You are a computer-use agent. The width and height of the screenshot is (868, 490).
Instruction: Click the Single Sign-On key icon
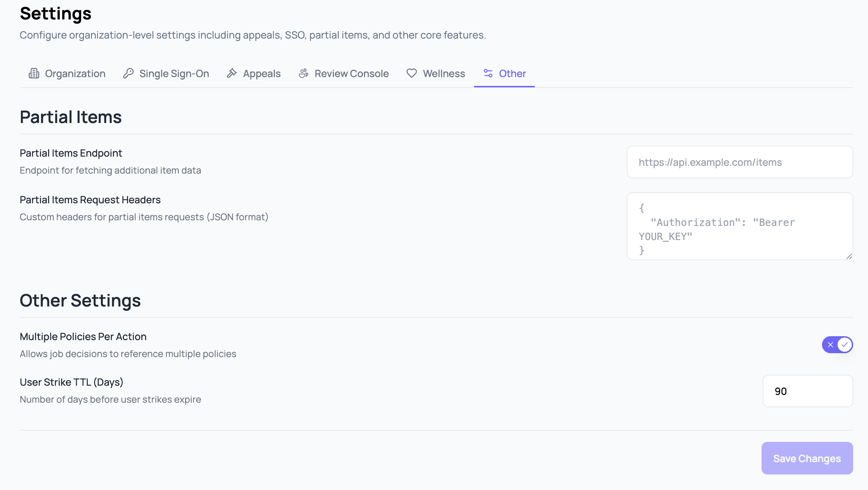[x=128, y=73]
